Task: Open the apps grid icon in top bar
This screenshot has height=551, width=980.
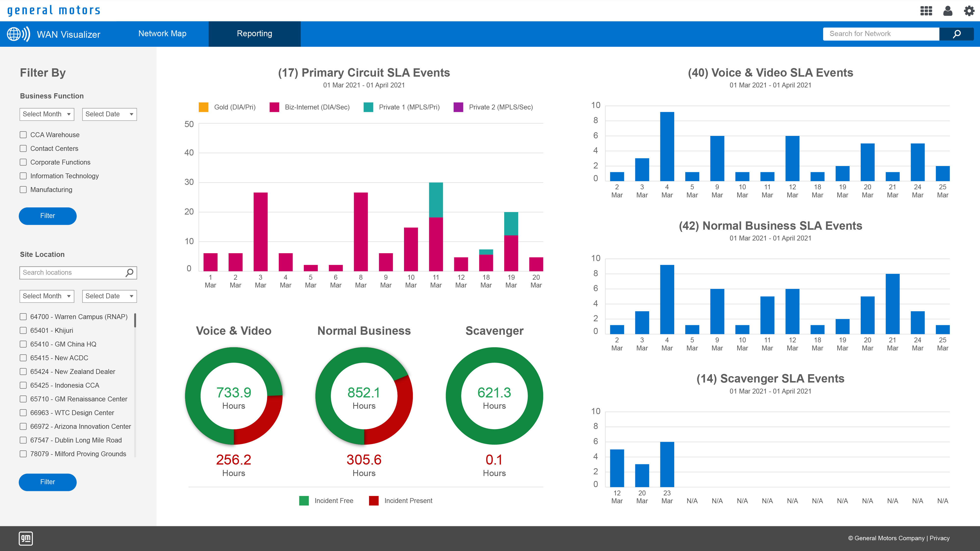Action: (926, 11)
